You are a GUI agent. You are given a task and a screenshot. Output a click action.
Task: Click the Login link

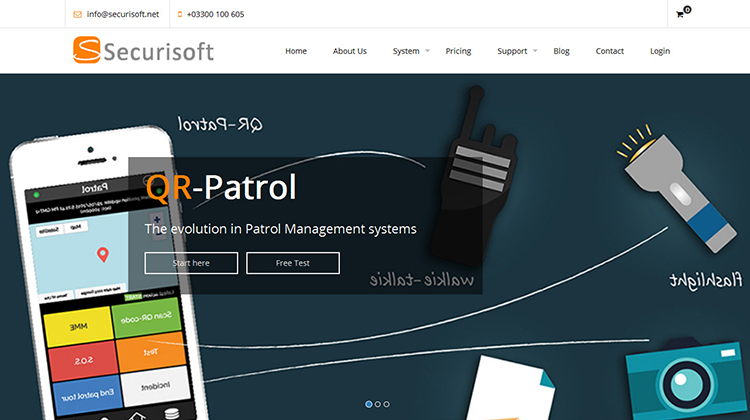pos(660,51)
